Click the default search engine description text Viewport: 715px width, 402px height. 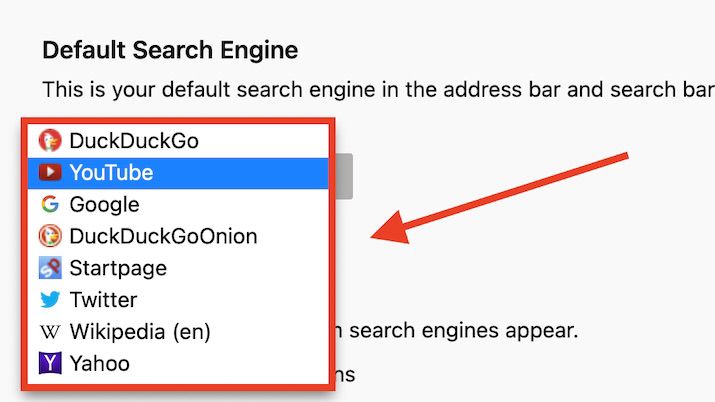click(x=370, y=89)
